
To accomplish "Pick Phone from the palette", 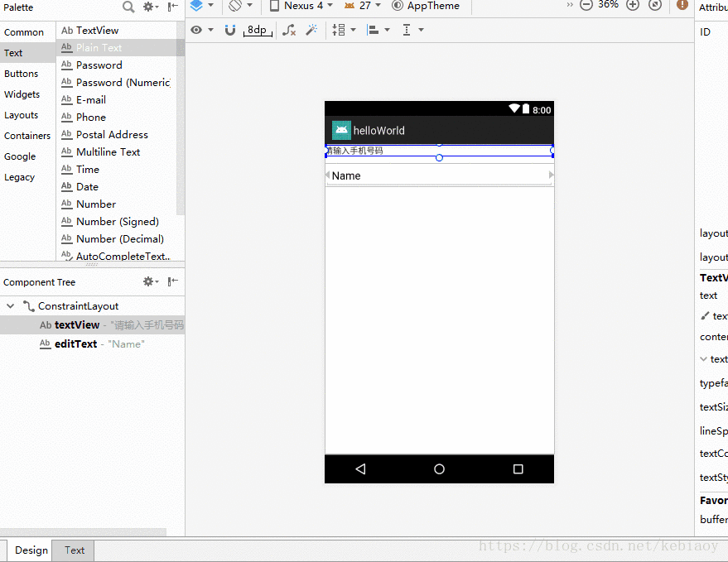I will [116, 118].
